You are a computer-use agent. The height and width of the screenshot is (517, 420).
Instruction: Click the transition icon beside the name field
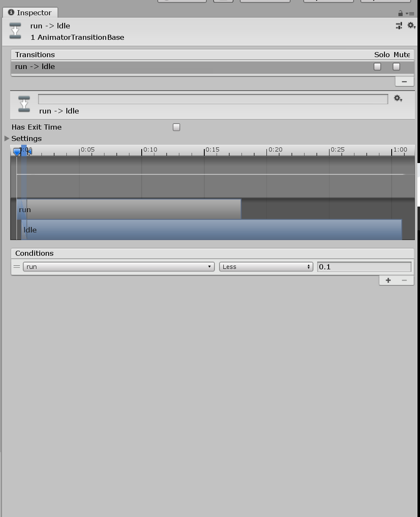(x=24, y=104)
